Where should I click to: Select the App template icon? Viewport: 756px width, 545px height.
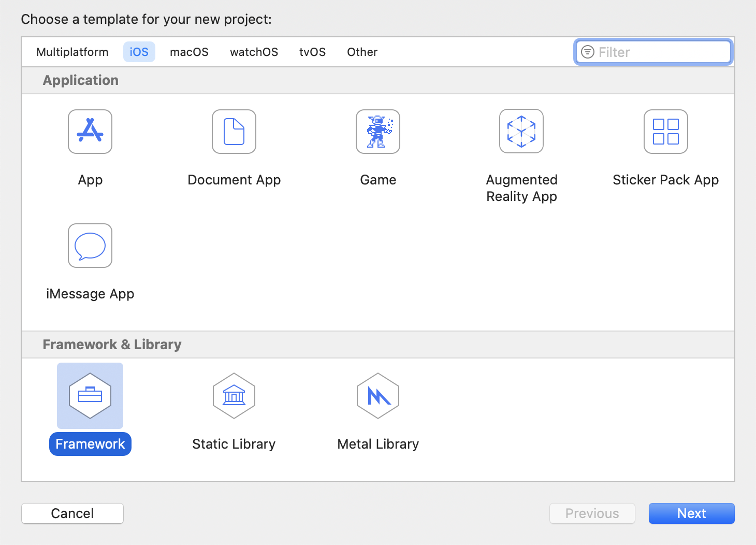tap(90, 132)
